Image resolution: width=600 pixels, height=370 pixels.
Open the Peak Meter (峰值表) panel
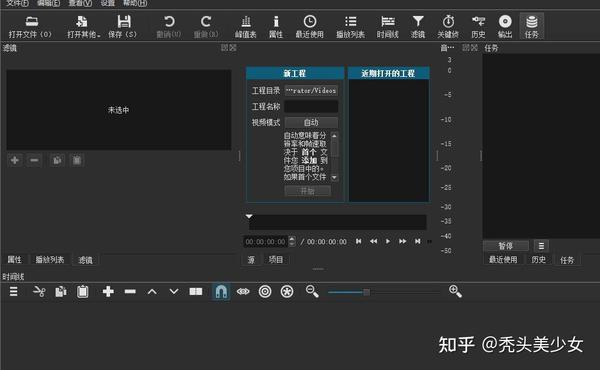246,26
